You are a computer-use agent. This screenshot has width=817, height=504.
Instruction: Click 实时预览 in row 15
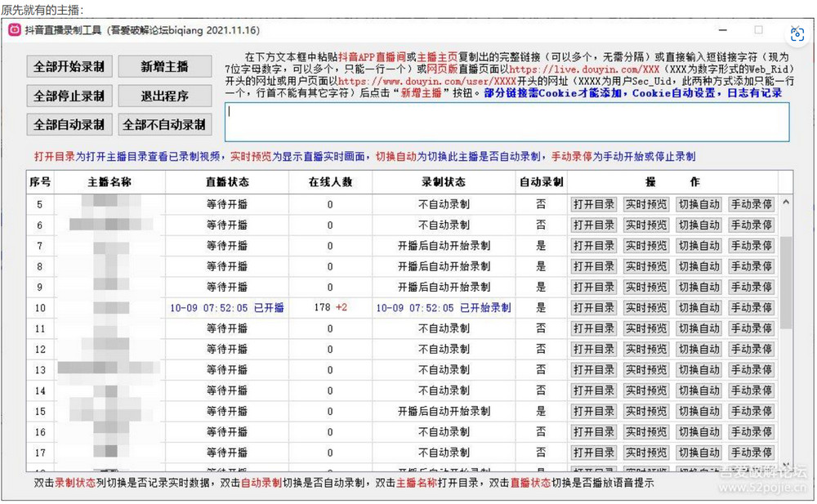(646, 411)
